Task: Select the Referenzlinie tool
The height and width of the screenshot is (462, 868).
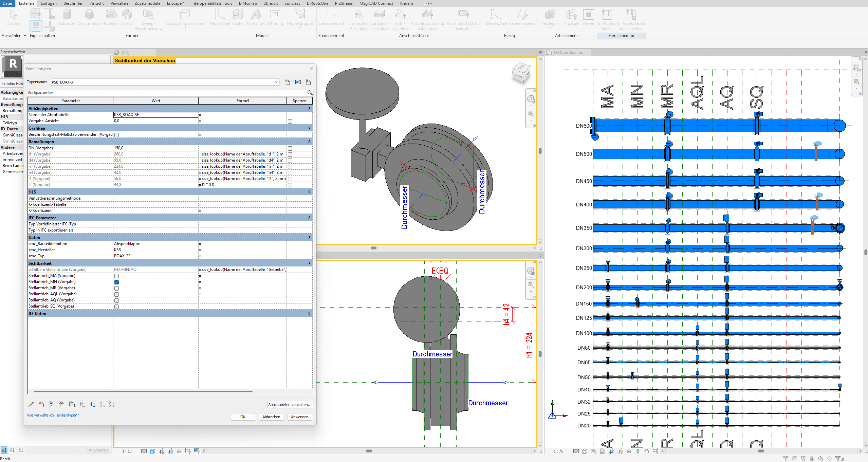Action: (x=496, y=17)
